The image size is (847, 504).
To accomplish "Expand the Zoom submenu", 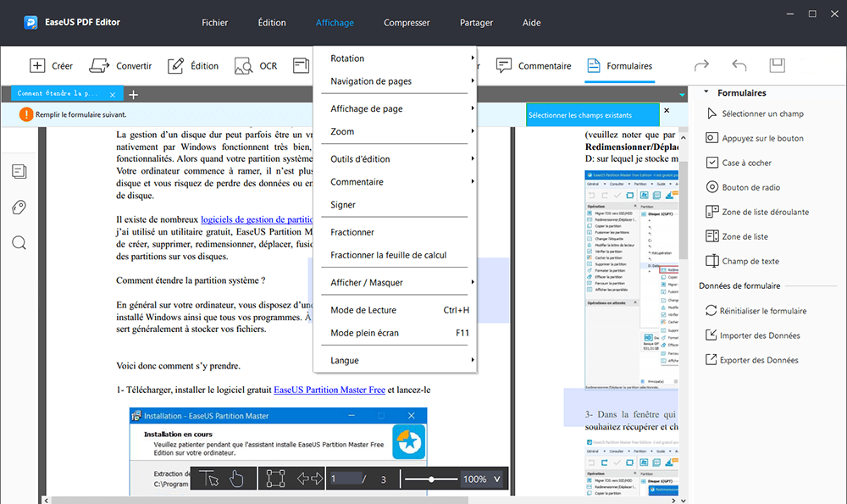I will pos(395,131).
